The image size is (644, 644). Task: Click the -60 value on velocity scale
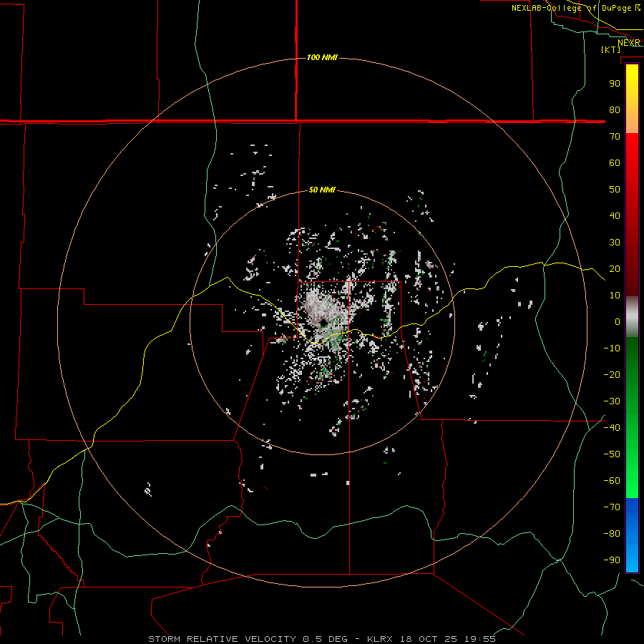coord(612,481)
